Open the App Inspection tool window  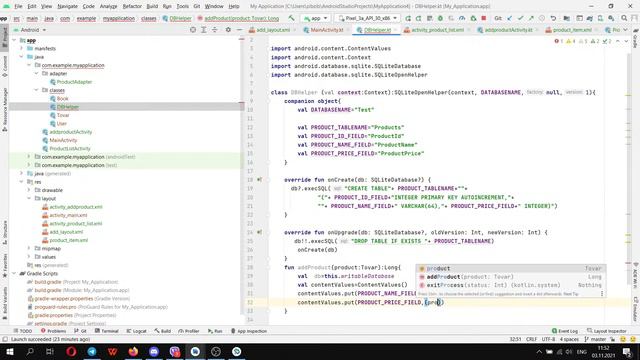click(249, 331)
